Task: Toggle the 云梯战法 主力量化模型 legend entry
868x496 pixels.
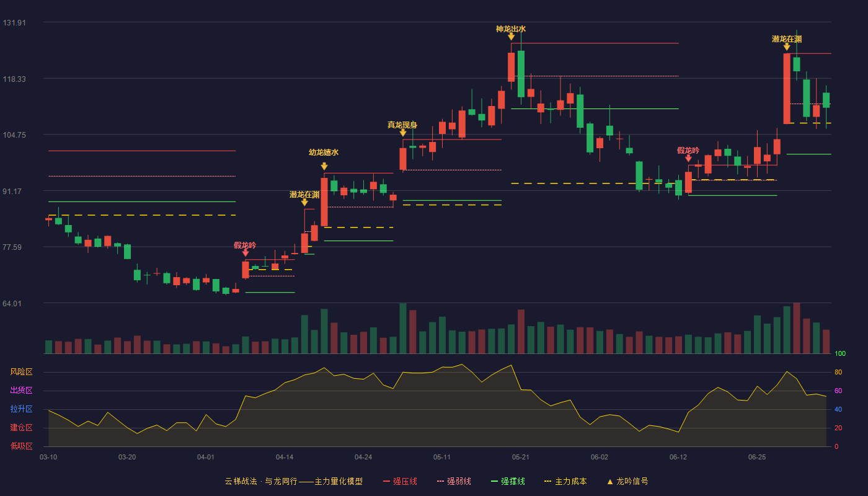Action: (x=293, y=481)
